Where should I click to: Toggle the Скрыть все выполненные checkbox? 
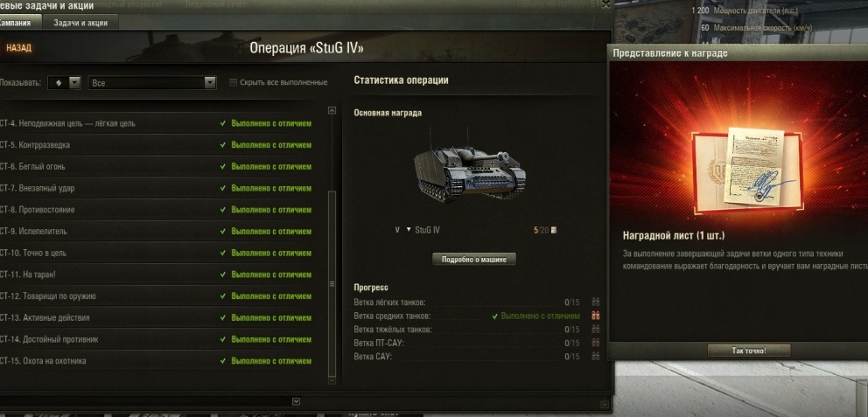coord(233,82)
